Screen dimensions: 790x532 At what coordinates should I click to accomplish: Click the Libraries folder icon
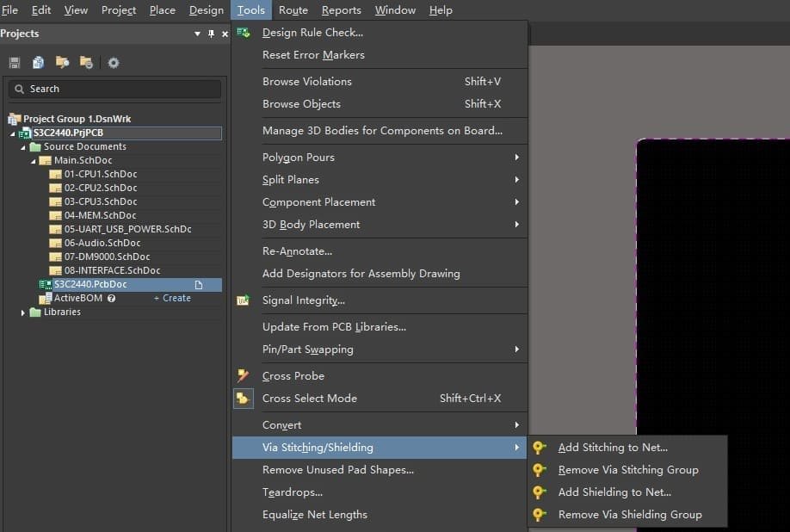tap(35, 312)
